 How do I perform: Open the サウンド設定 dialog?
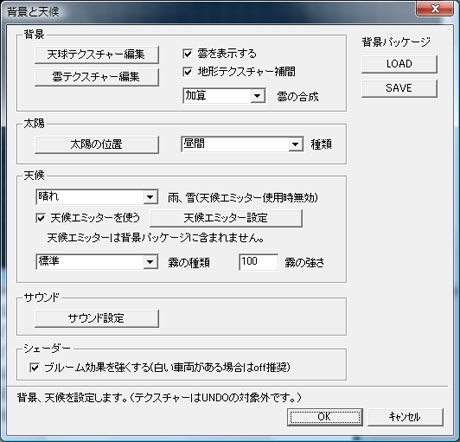tap(96, 318)
